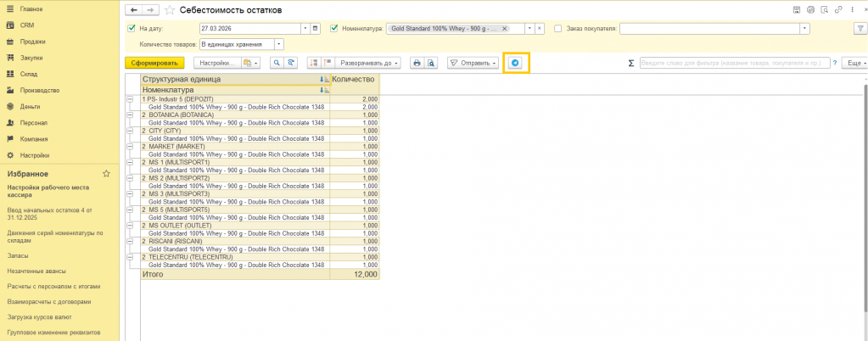Click the filter word search field
Image resolution: width=868 pixels, height=341 pixels.
[735, 63]
